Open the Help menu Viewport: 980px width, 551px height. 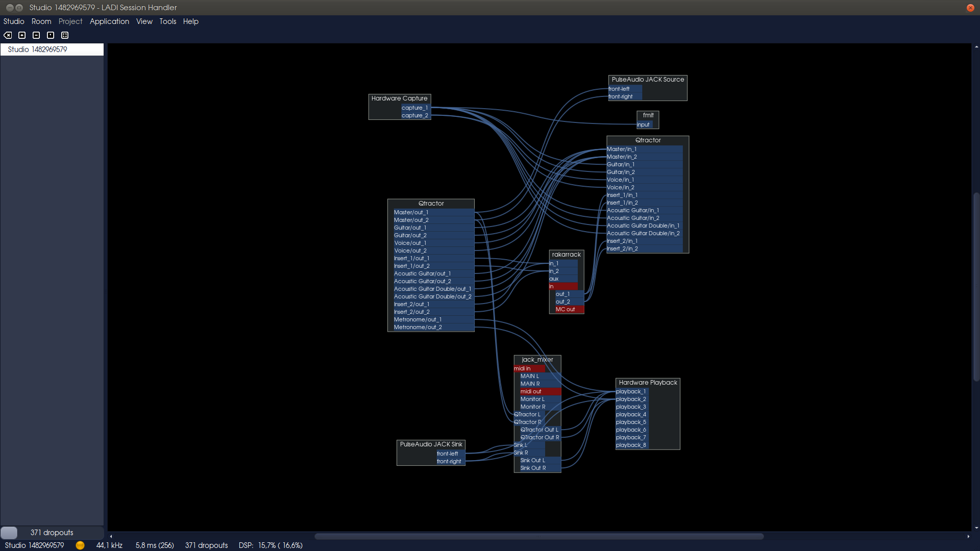pyautogui.click(x=190, y=21)
